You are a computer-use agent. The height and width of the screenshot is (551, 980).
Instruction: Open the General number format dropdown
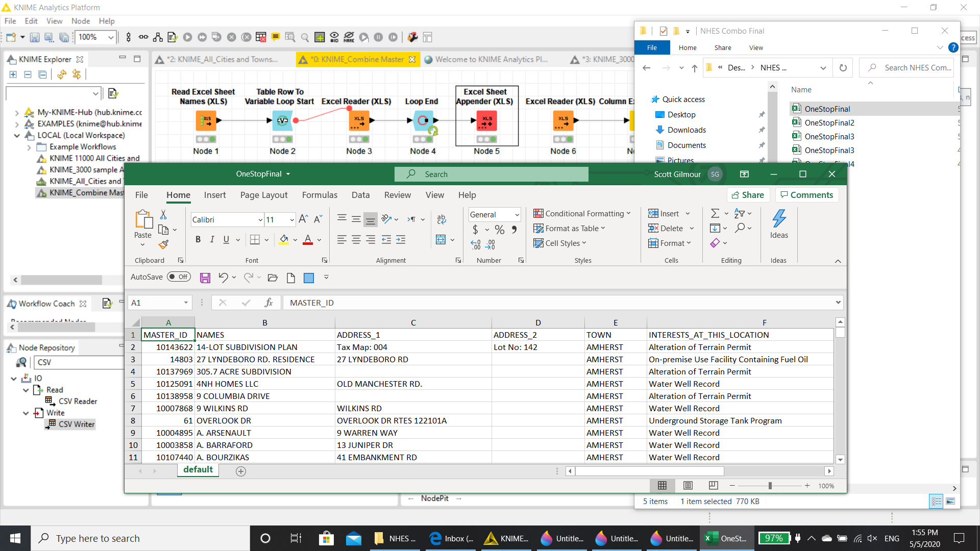coord(517,215)
